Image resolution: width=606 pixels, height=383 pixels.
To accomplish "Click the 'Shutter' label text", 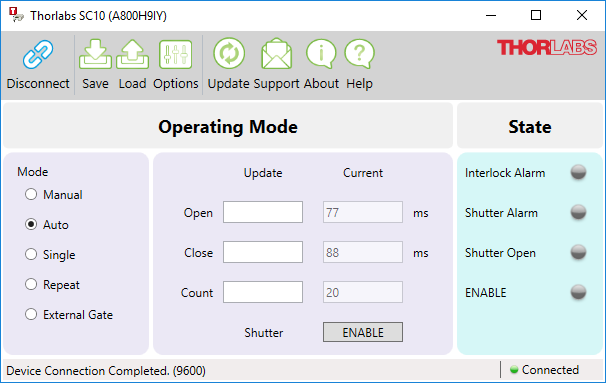I will (x=264, y=333).
